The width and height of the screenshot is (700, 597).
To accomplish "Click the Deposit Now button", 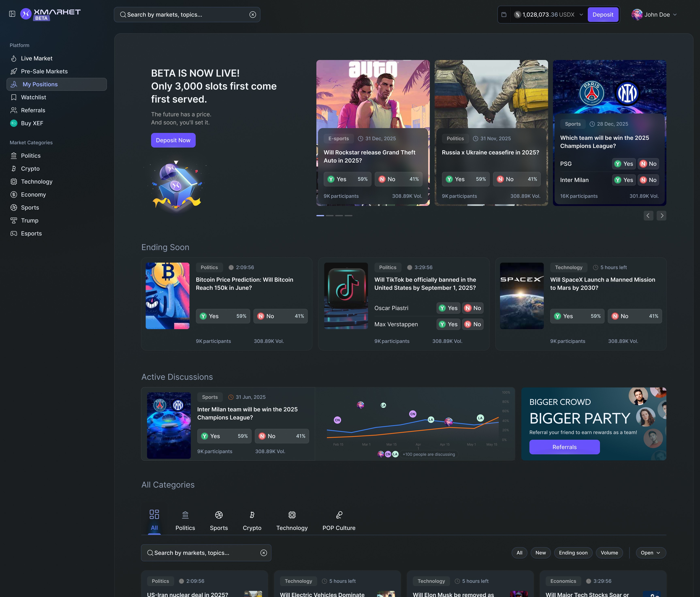I will (173, 140).
